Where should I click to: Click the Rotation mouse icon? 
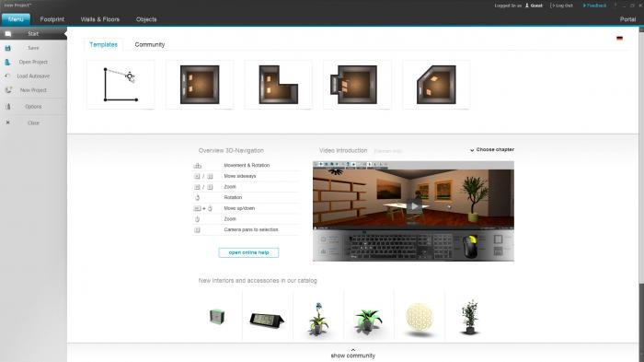[197, 197]
